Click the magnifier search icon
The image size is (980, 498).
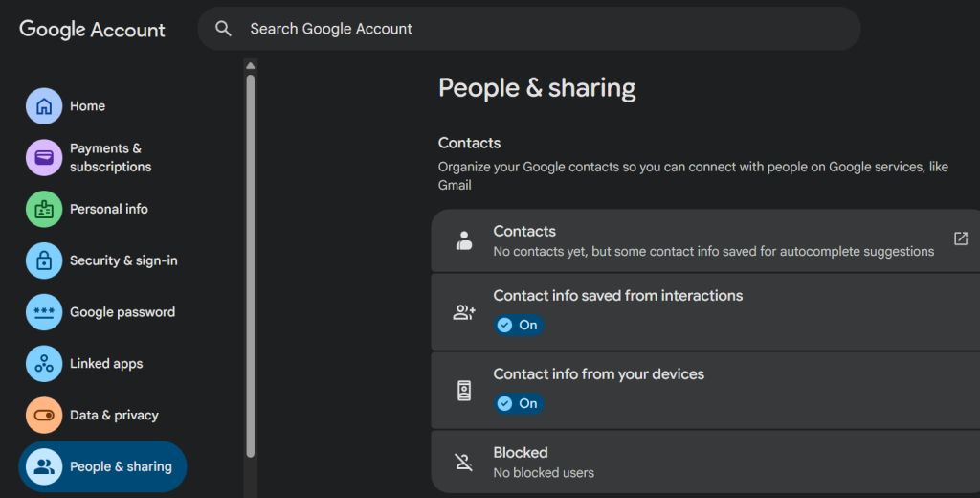pos(223,28)
